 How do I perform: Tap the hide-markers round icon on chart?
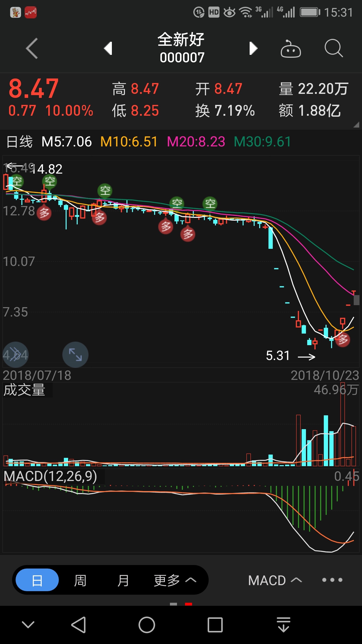[16, 354]
